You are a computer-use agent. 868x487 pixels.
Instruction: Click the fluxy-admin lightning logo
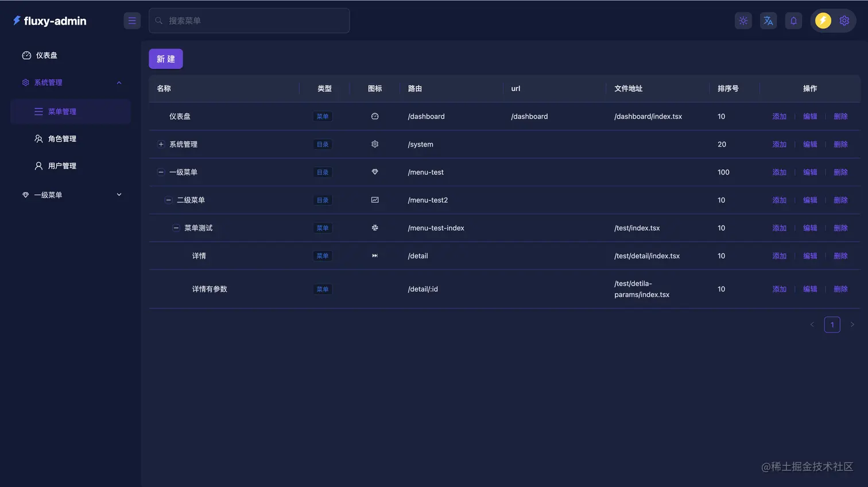[17, 21]
